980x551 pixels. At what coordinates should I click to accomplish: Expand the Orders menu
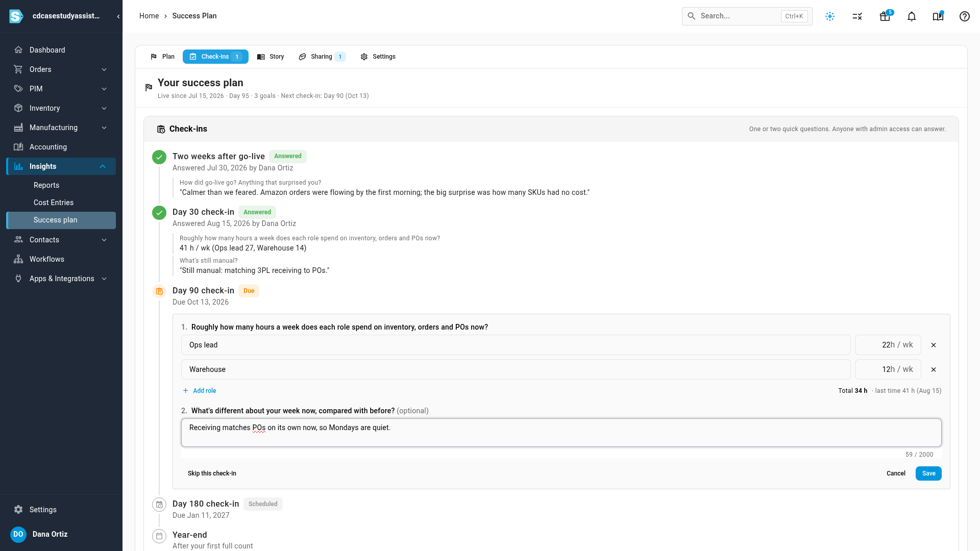[x=104, y=69]
